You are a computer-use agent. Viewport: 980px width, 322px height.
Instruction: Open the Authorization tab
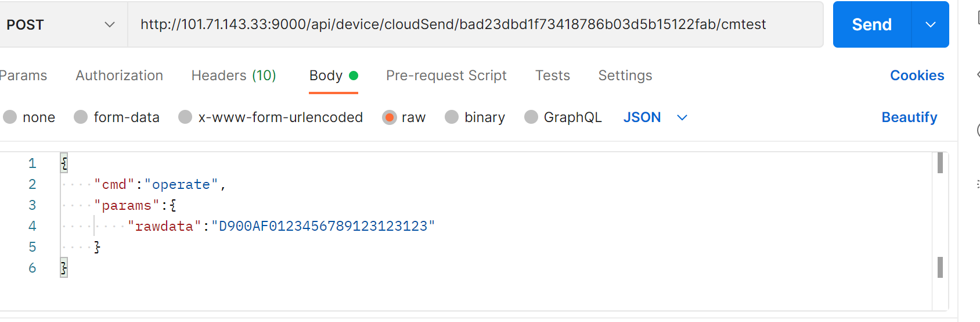(119, 76)
